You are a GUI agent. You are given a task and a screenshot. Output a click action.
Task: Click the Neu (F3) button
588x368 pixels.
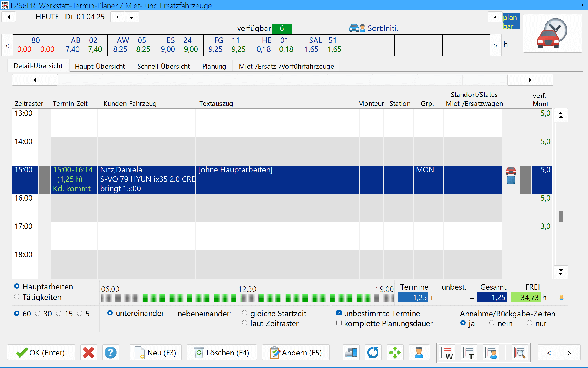click(156, 353)
